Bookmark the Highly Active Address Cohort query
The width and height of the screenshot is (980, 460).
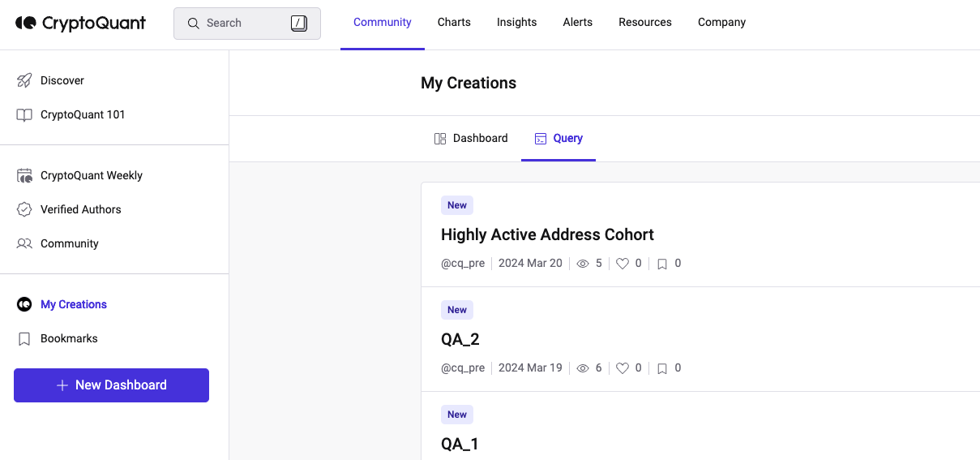point(662,264)
